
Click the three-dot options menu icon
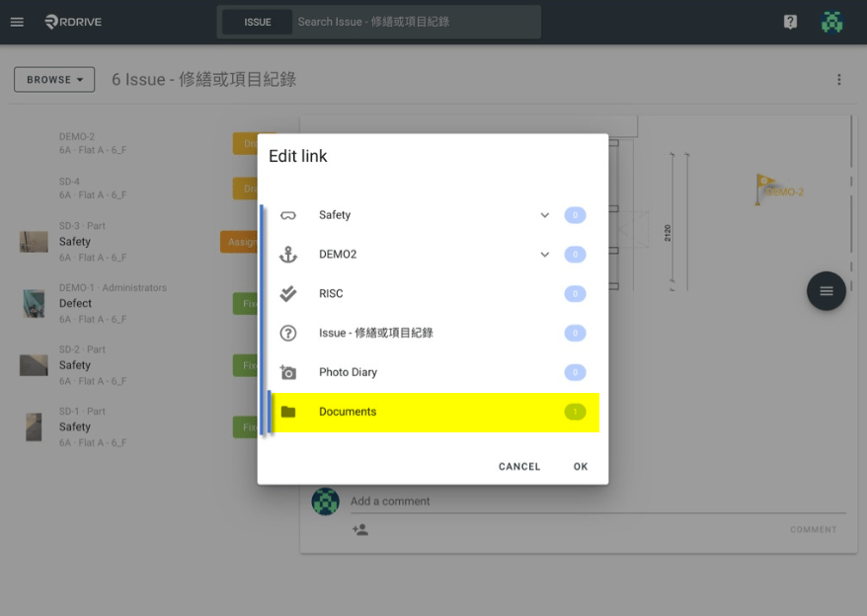click(838, 80)
